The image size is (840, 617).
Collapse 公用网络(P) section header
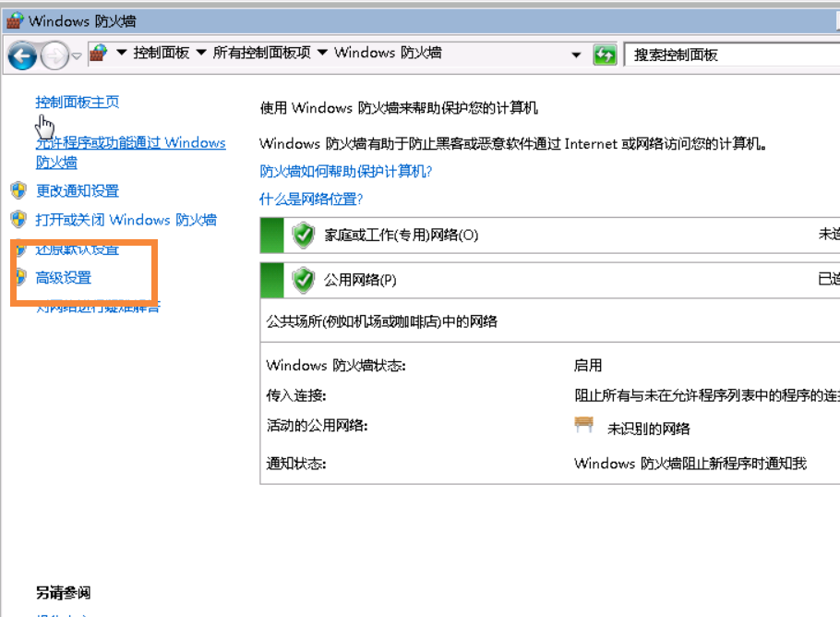click(x=549, y=280)
